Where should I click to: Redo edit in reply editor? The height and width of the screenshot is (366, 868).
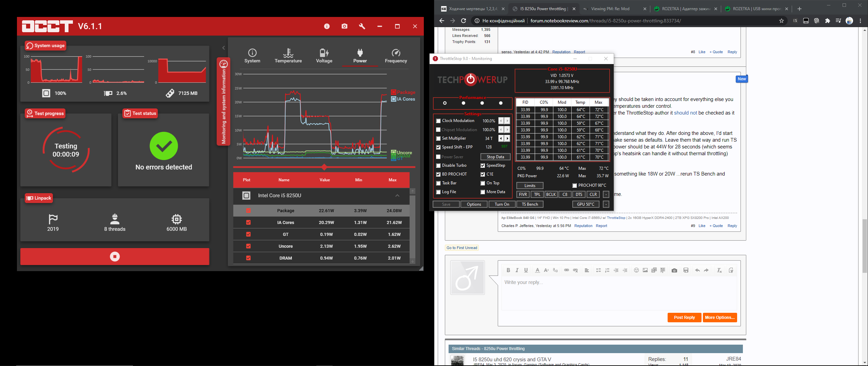pos(706,270)
